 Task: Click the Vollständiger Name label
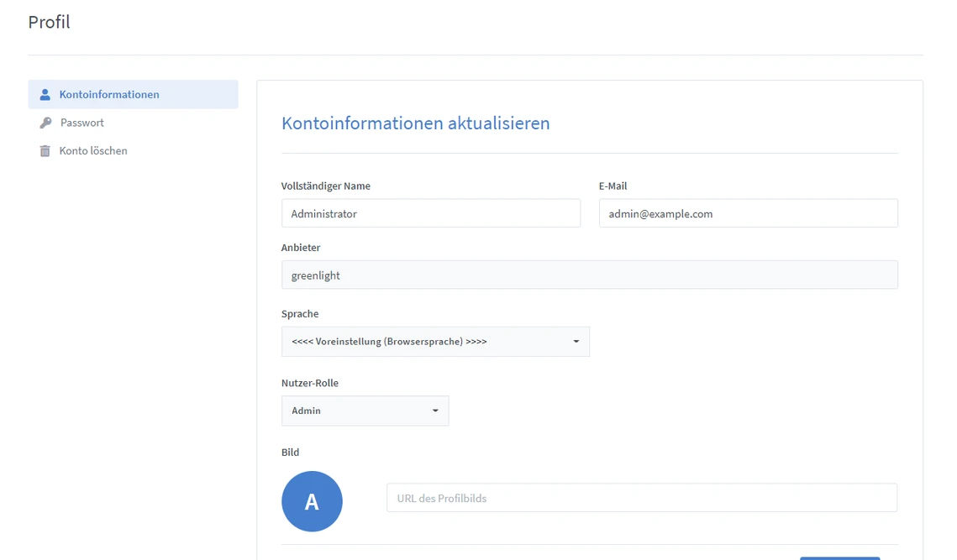click(x=325, y=186)
